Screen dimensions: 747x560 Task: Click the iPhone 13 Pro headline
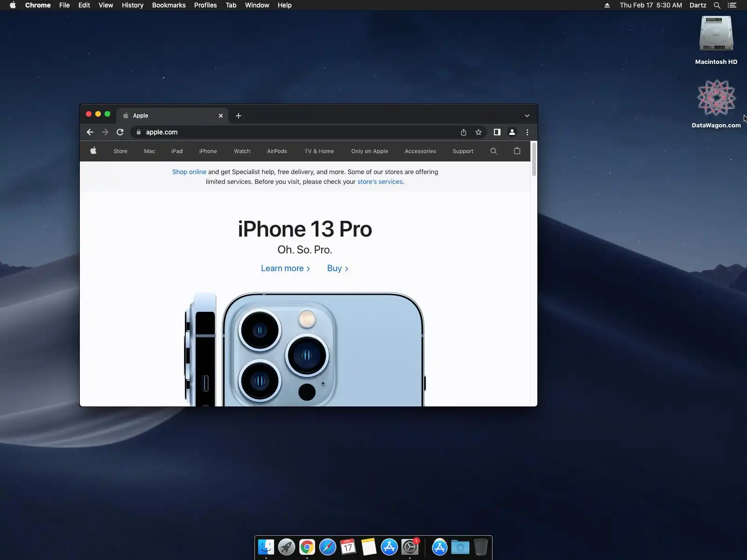[x=305, y=229]
